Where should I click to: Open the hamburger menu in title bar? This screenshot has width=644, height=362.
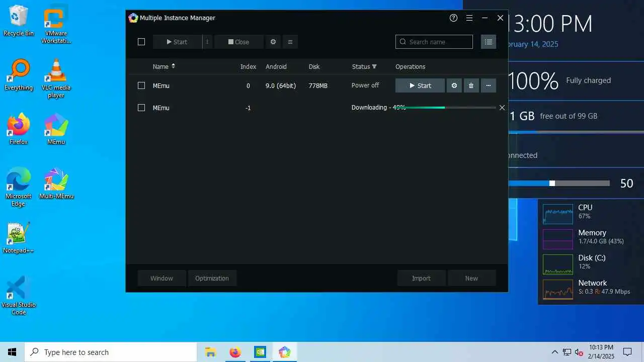pos(469,18)
